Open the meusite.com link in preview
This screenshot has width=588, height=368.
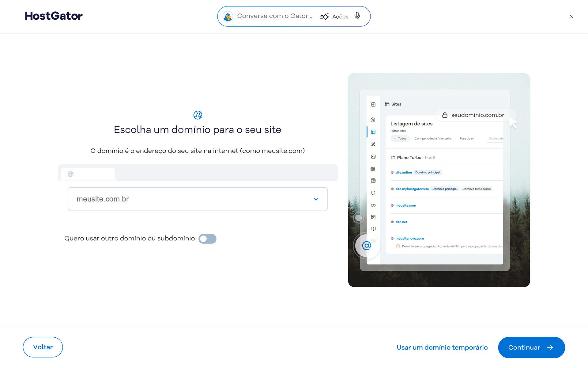405,205
